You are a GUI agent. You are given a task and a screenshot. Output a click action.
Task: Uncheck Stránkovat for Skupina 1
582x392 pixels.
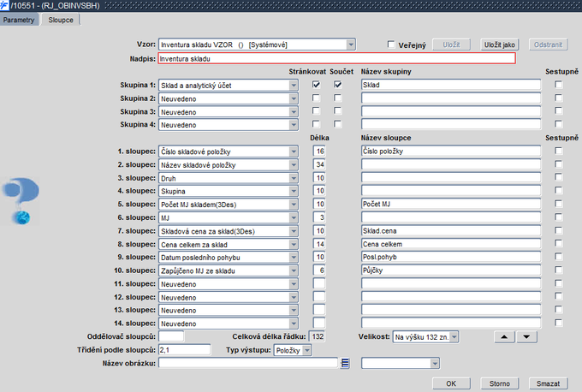pos(317,86)
